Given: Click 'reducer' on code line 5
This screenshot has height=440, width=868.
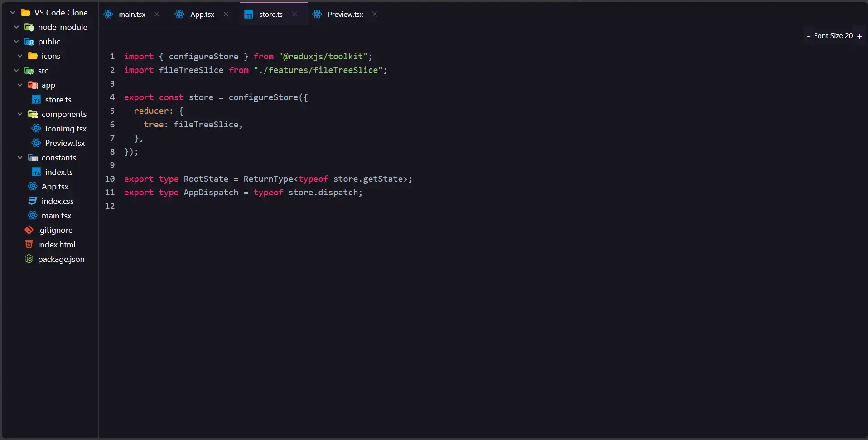Looking at the screenshot, I should [x=151, y=111].
